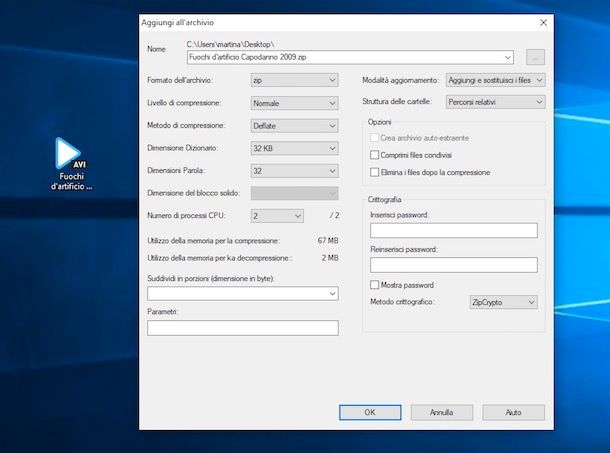
Task: Open the Dimensione Dizionario dropdown
Action: tap(294, 148)
